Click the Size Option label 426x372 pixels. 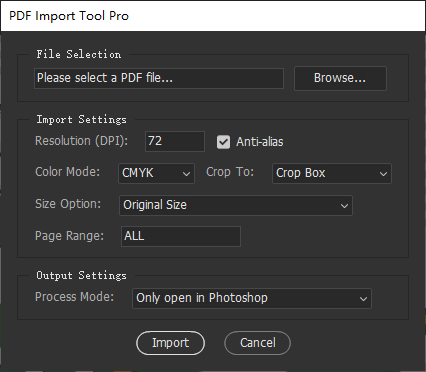coord(68,204)
